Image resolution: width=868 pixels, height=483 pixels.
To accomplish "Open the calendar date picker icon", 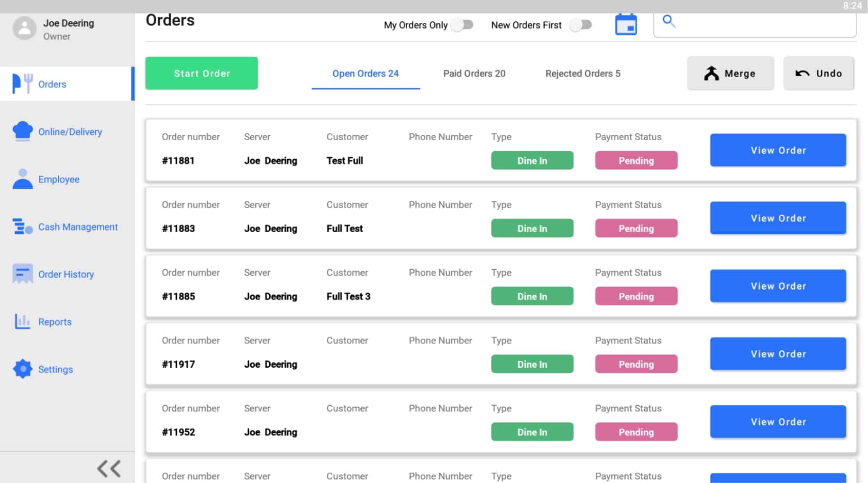I will (626, 24).
